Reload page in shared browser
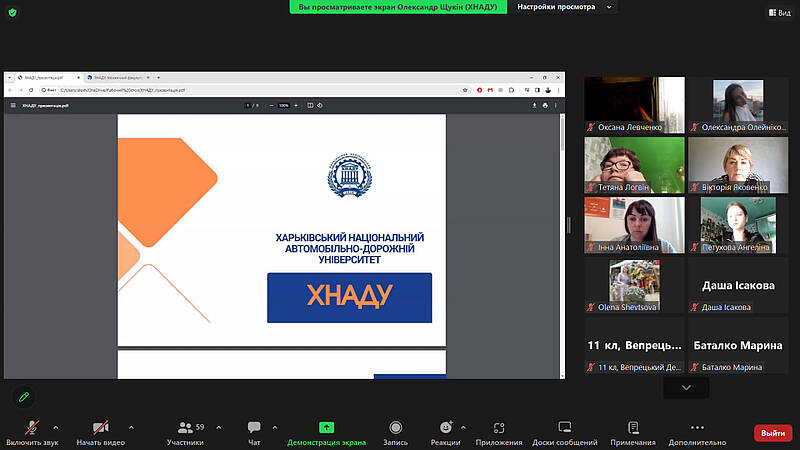Viewport: 800px width, 450px height. pos(31,90)
